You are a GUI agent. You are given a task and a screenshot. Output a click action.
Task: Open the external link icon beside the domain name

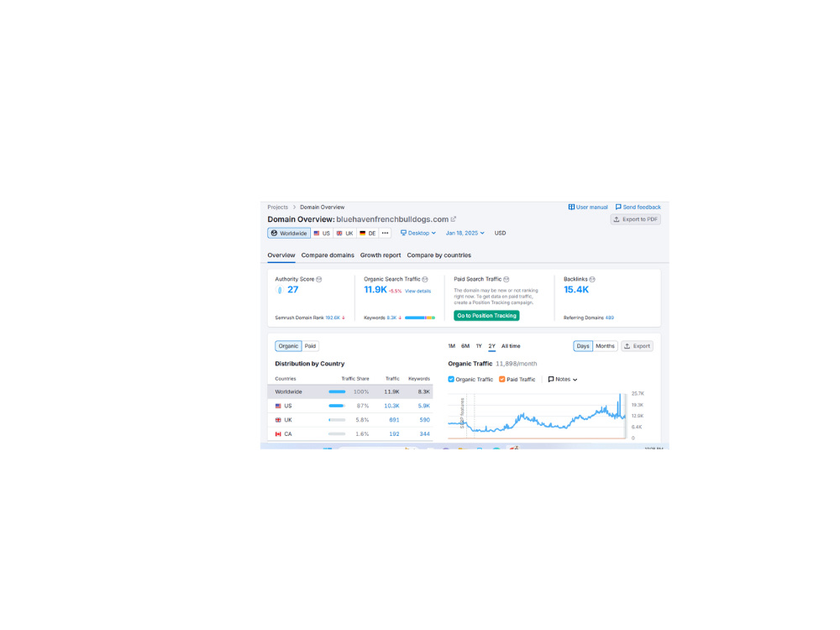454,219
